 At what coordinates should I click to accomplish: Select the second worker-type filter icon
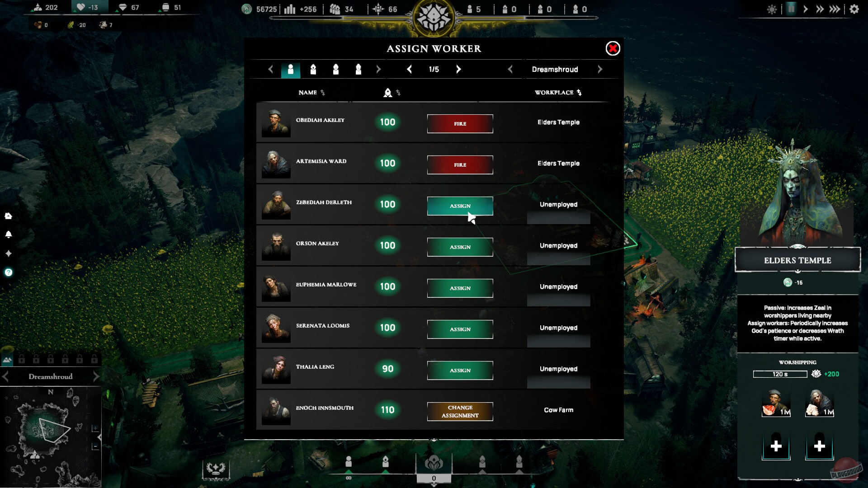pos(313,69)
